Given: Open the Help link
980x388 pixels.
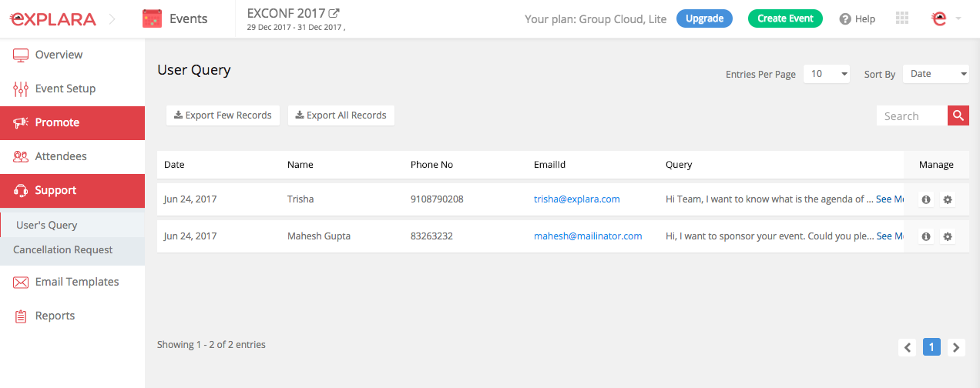Looking at the screenshot, I should point(865,19).
